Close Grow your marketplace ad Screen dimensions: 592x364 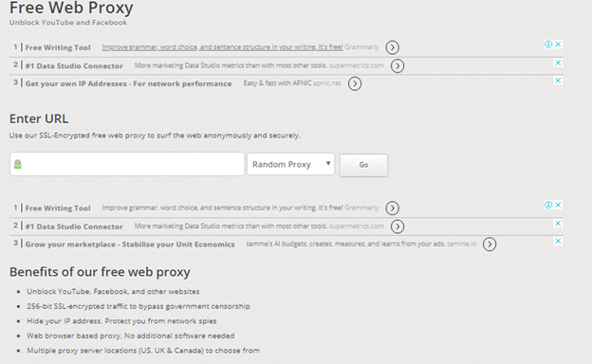tap(558, 241)
